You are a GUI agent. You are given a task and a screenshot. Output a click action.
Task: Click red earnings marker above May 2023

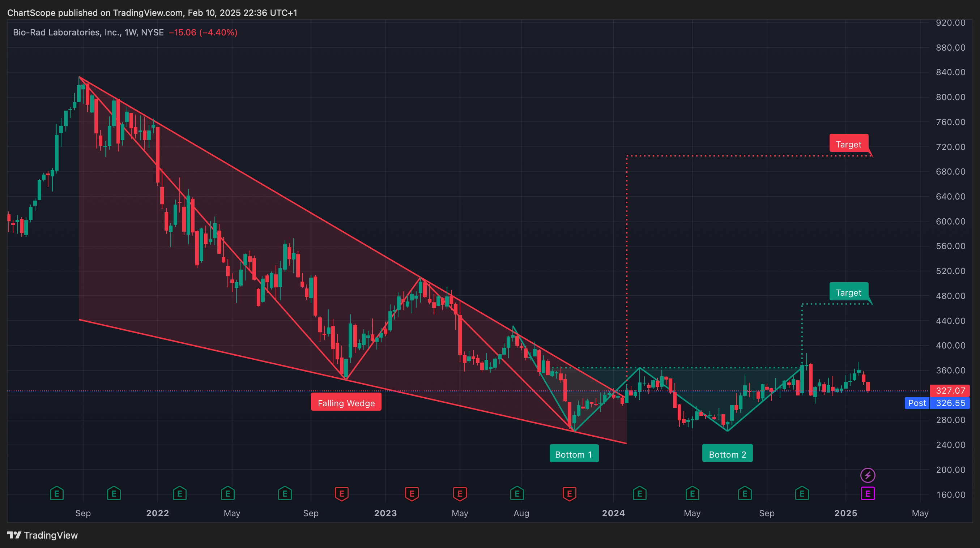(460, 494)
